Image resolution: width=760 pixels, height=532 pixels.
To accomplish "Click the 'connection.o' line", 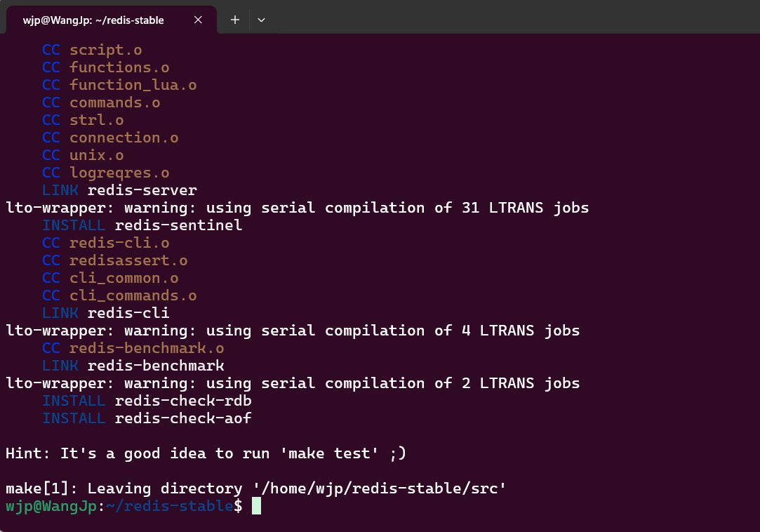I will 110,138.
